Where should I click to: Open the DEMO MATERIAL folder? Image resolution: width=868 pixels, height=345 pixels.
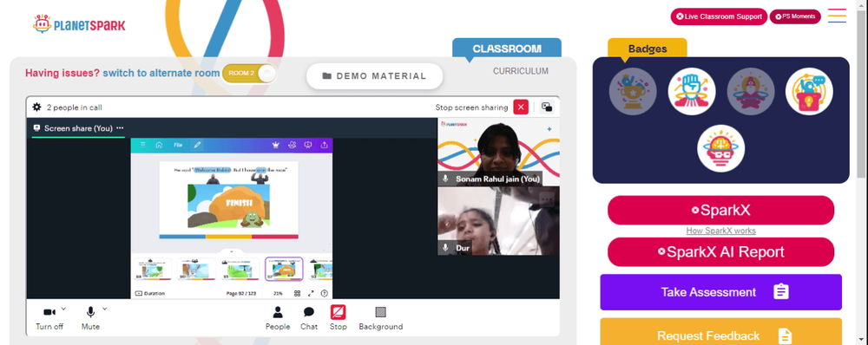coord(375,76)
